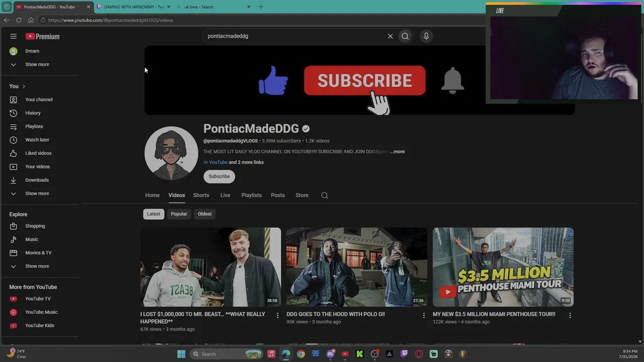This screenshot has width=644, height=362.
Task: Open the YouTube hamburger guide menu
Action: 14,36
